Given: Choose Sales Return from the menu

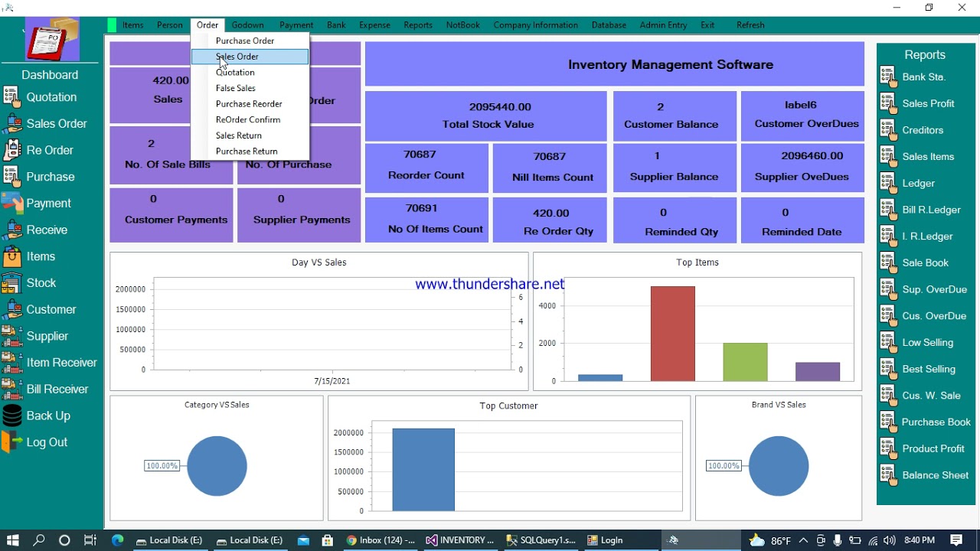Looking at the screenshot, I should pyautogui.click(x=250, y=135).
